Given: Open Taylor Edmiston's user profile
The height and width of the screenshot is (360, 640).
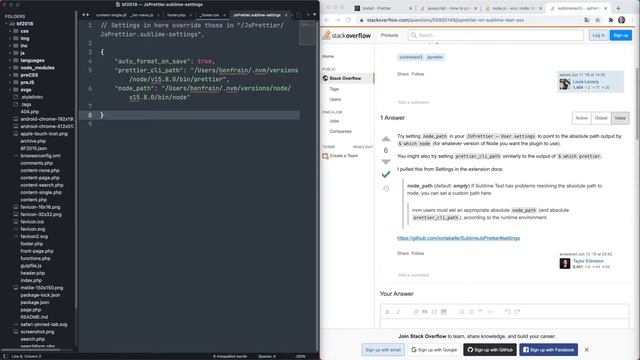Looking at the screenshot, I should 588,261.
